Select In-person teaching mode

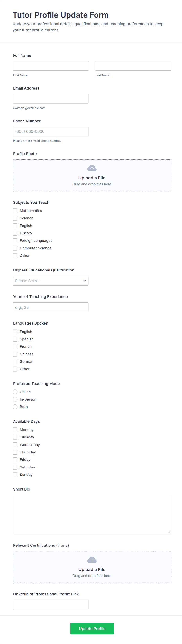(15, 399)
